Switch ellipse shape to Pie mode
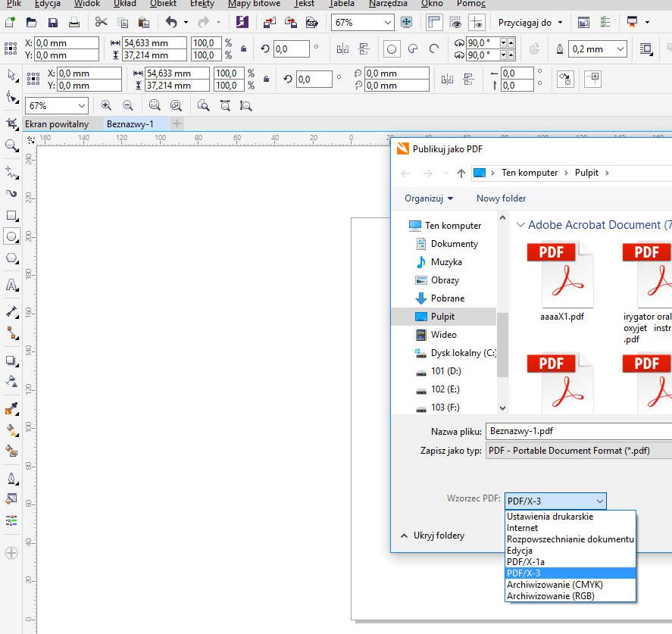 click(x=413, y=49)
